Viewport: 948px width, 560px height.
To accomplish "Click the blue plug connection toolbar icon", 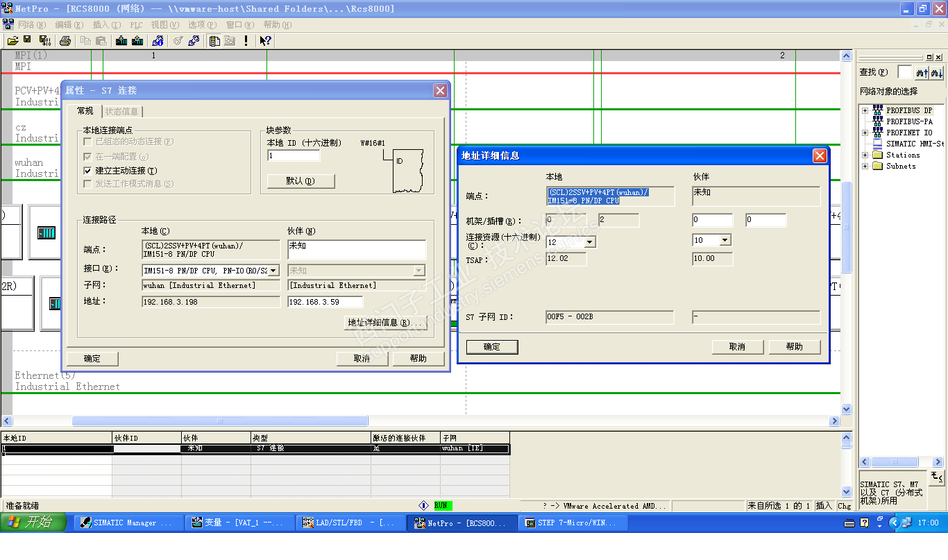I will pos(193,41).
